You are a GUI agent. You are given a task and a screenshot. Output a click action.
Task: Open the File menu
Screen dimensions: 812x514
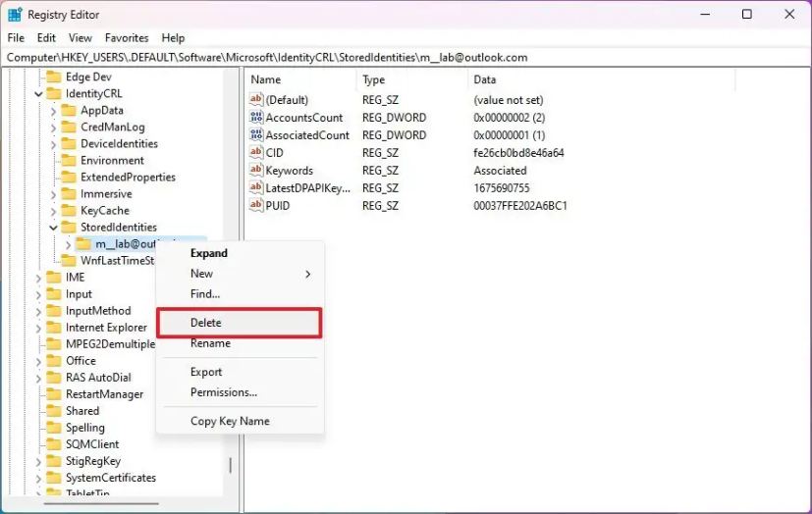click(x=16, y=37)
